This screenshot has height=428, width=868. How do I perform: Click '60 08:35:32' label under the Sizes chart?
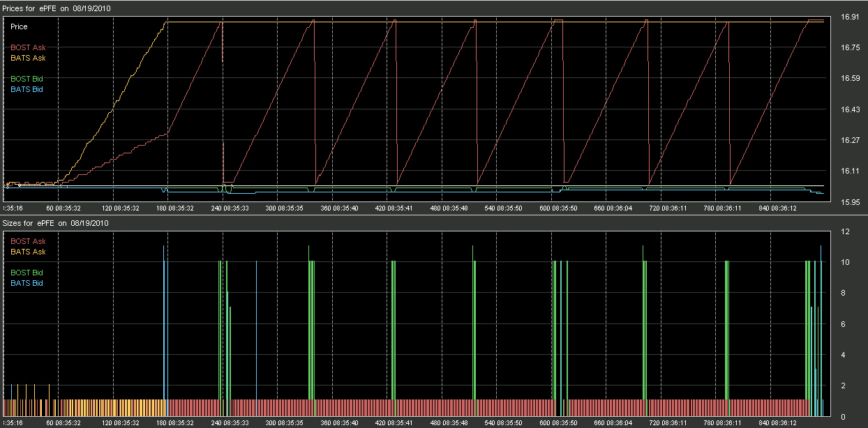(x=65, y=422)
